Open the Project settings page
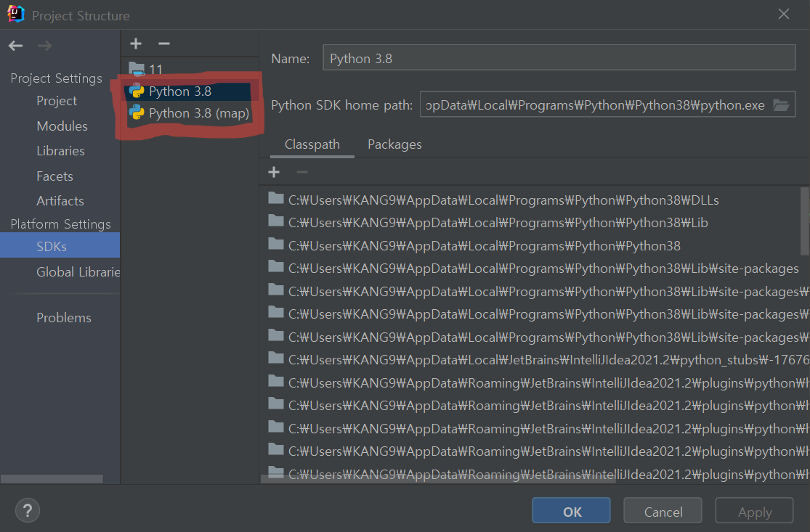The width and height of the screenshot is (810, 532). pyautogui.click(x=57, y=101)
